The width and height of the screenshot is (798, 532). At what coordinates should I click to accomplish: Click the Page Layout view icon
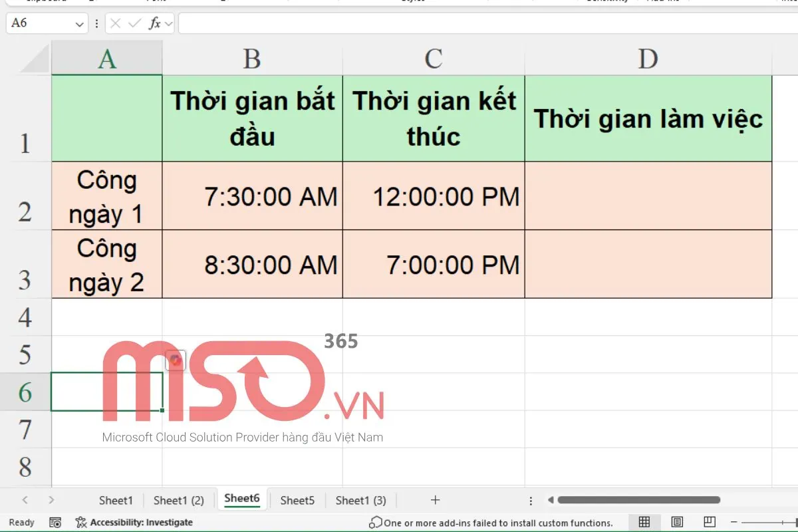click(x=677, y=523)
